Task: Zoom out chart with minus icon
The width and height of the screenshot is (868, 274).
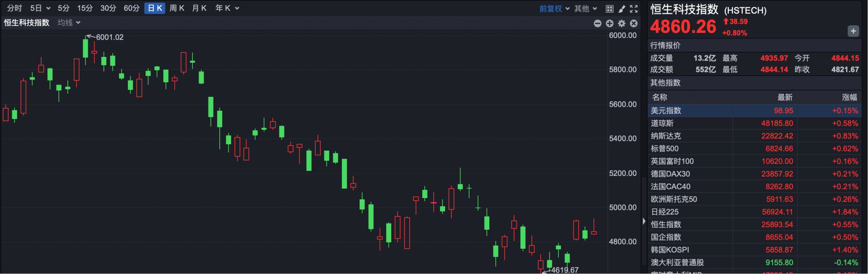Action: (598, 23)
